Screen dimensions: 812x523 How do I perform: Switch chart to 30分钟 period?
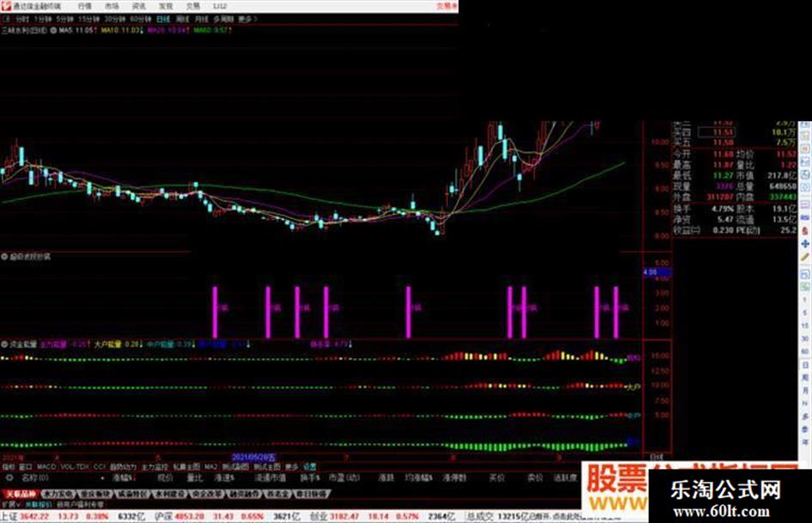tap(114, 19)
